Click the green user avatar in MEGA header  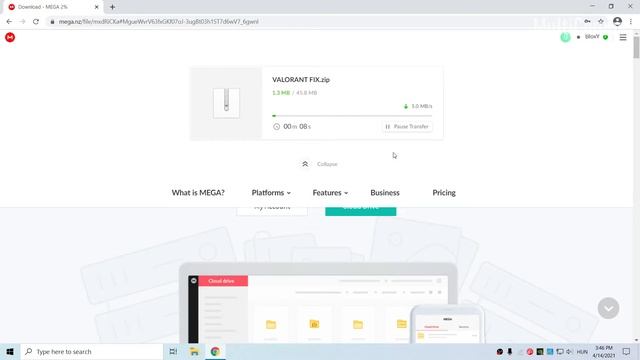click(x=565, y=37)
